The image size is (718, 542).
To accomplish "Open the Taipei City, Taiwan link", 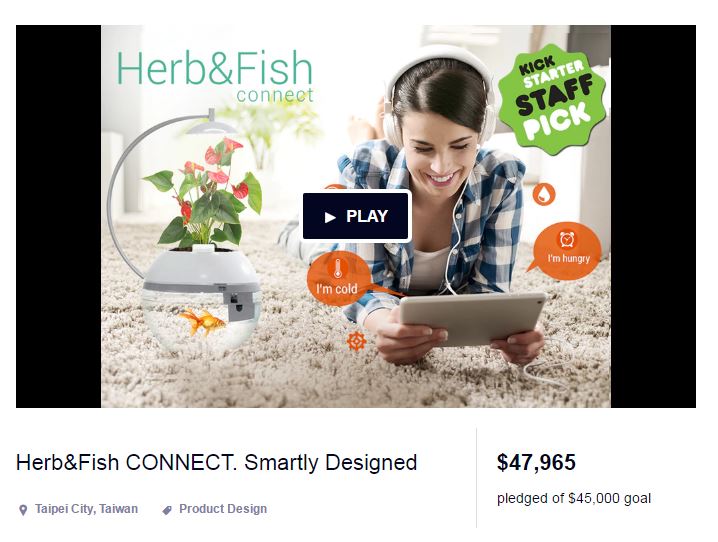I will tap(86, 509).
